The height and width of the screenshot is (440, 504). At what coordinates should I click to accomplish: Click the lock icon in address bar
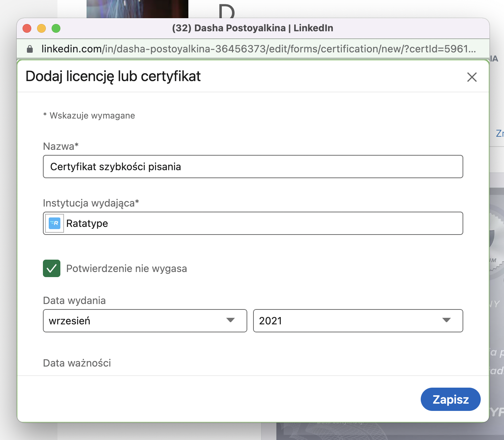coord(30,49)
